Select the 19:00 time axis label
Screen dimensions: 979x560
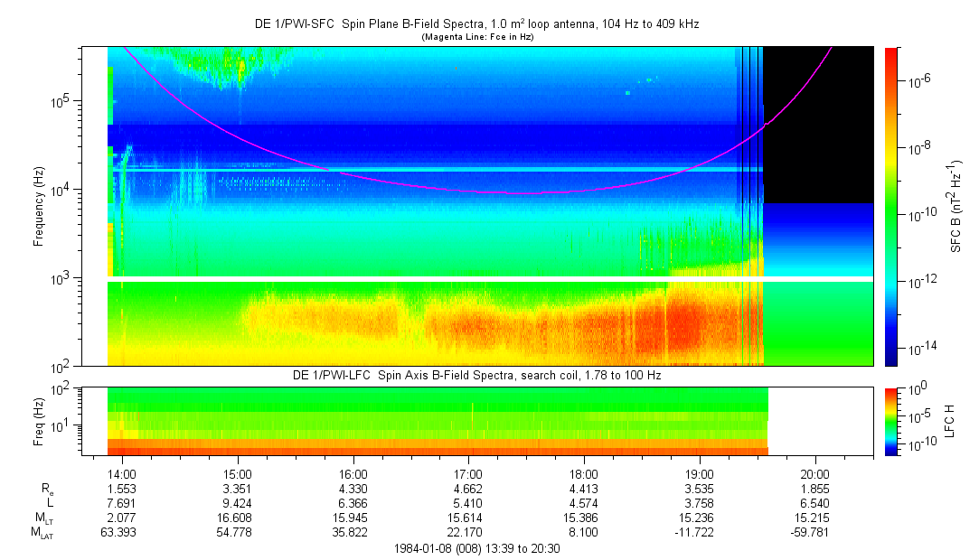(700, 473)
